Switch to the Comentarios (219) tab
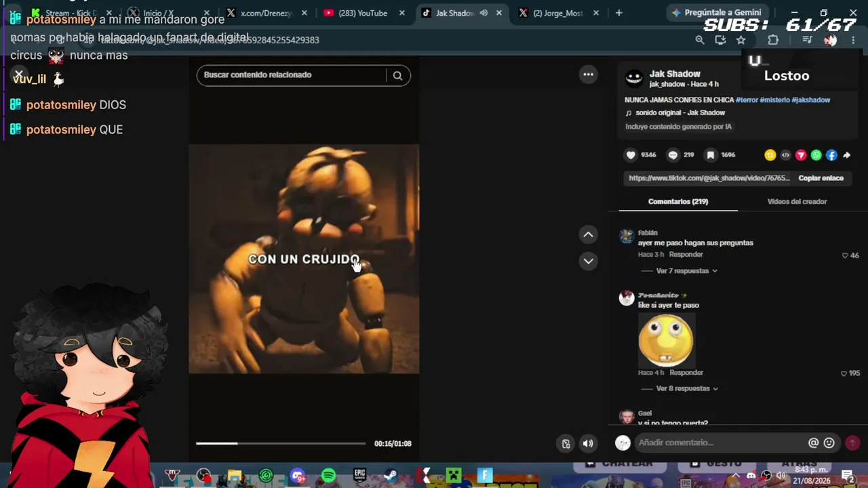This screenshot has width=868, height=488. tap(678, 202)
